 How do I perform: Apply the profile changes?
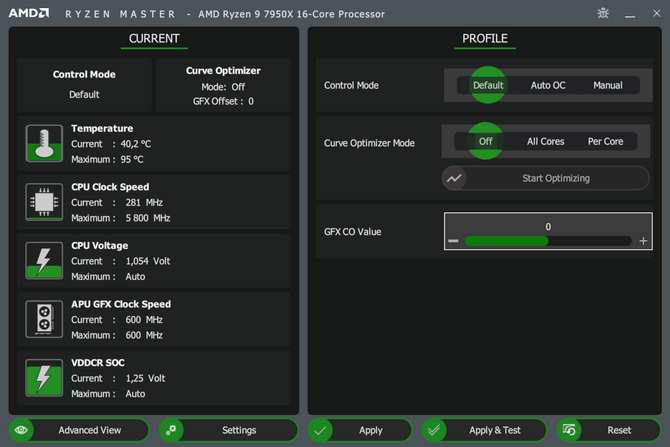[360, 430]
